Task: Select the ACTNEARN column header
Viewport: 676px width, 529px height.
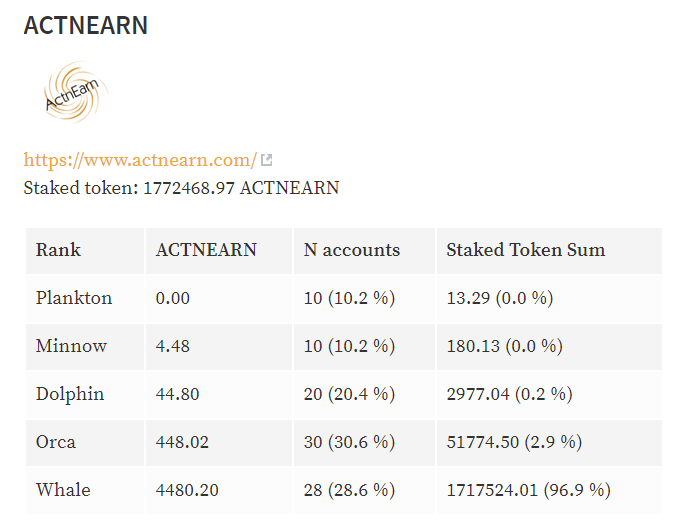Action: (x=206, y=250)
